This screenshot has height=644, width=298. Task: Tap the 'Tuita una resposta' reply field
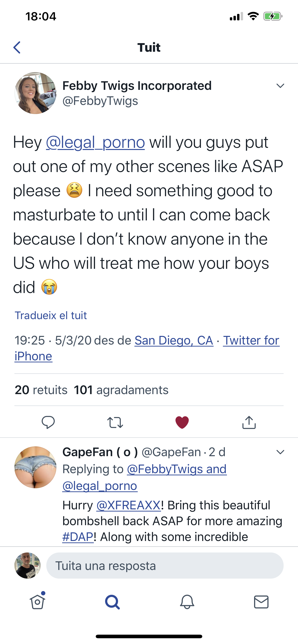165,565
